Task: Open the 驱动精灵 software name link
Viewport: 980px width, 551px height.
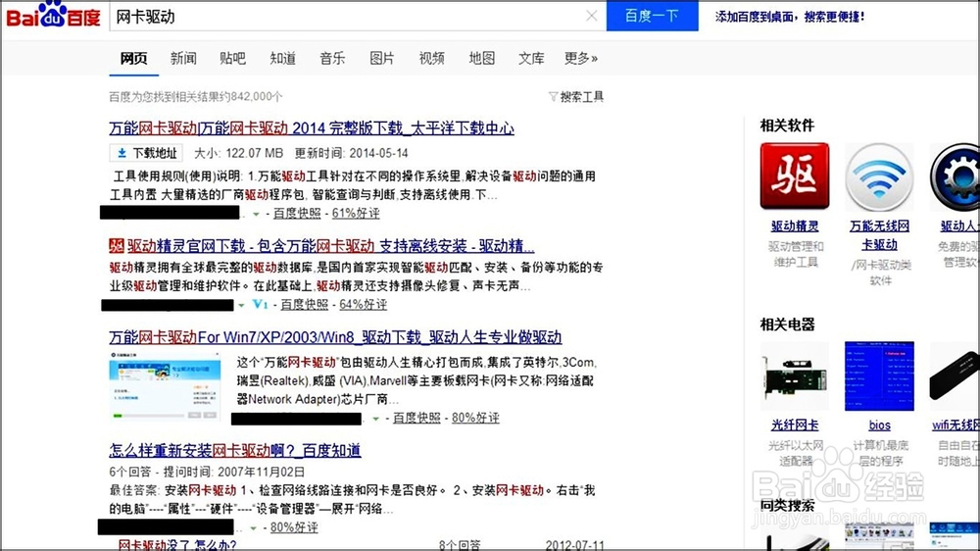Action: [795, 225]
